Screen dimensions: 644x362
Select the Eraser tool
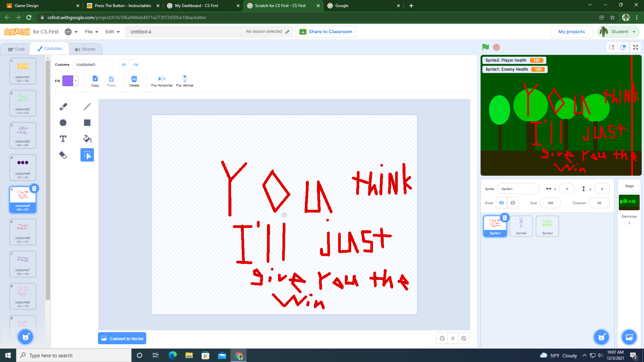click(63, 155)
